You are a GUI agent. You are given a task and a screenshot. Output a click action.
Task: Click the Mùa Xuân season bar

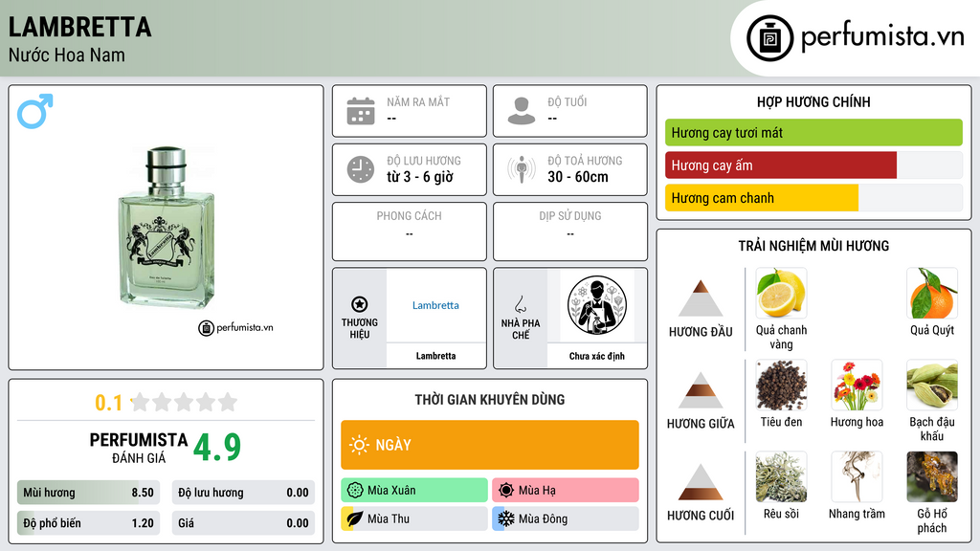[x=414, y=491]
